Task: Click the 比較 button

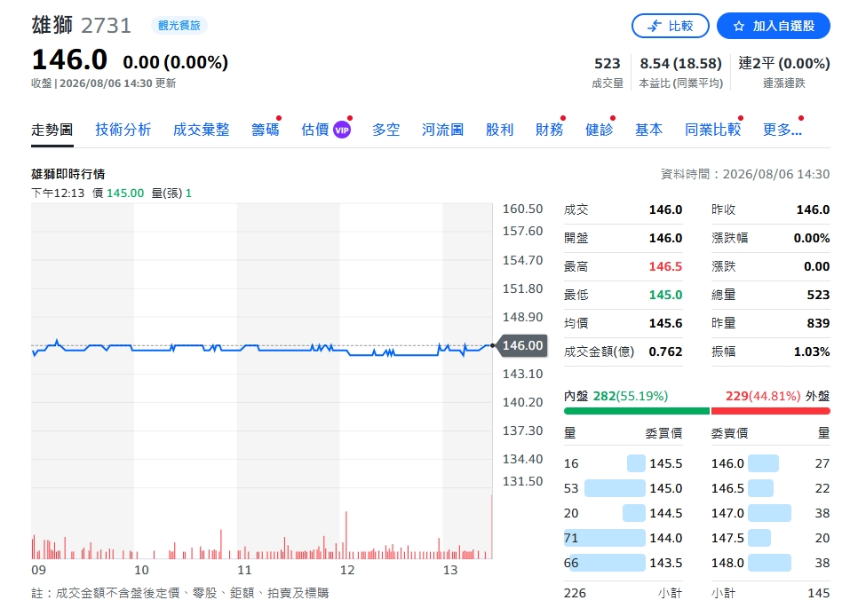Action: pos(670,26)
